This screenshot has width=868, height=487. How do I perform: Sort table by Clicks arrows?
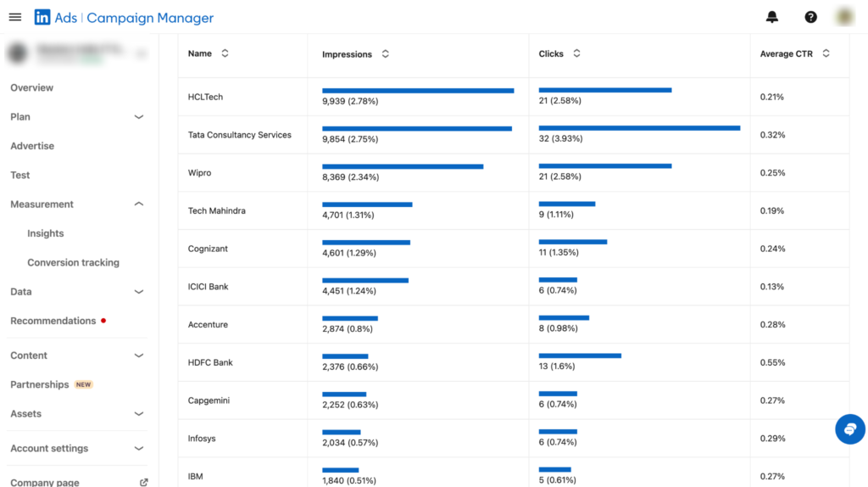pos(576,53)
